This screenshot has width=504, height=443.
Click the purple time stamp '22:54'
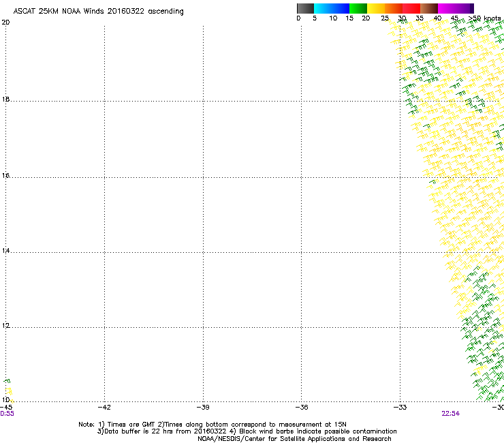click(451, 414)
